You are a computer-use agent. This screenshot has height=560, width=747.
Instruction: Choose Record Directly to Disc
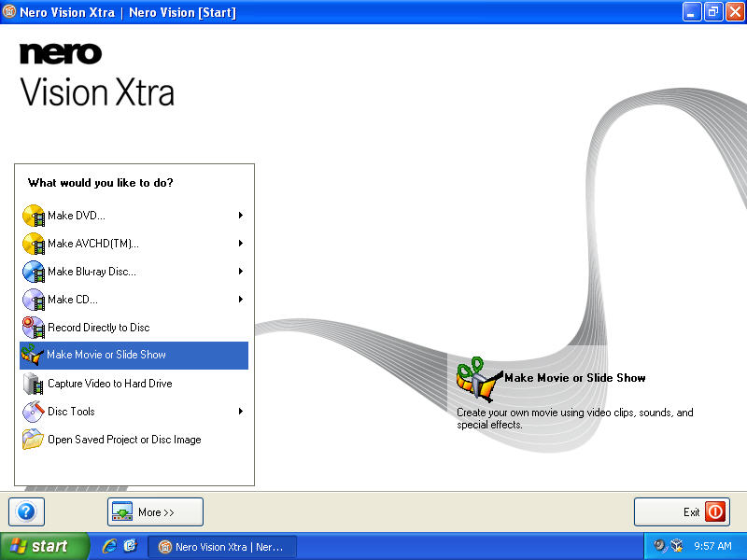coord(134,328)
